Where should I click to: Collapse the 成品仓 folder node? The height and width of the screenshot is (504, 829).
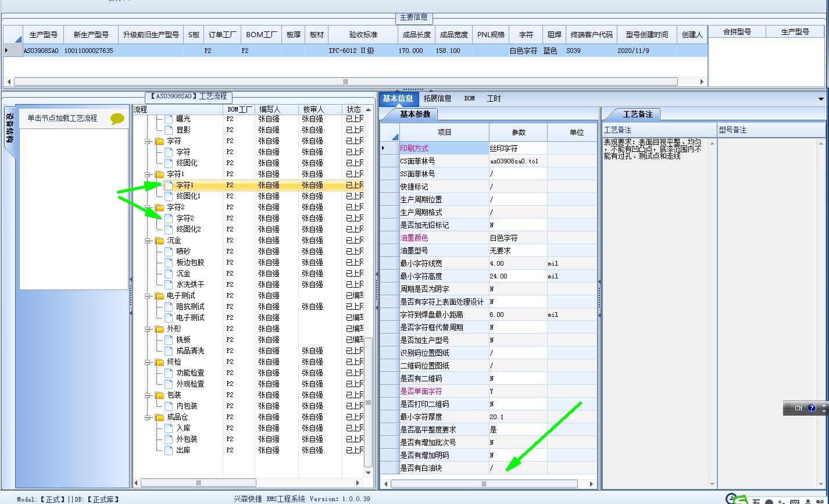(x=148, y=417)
